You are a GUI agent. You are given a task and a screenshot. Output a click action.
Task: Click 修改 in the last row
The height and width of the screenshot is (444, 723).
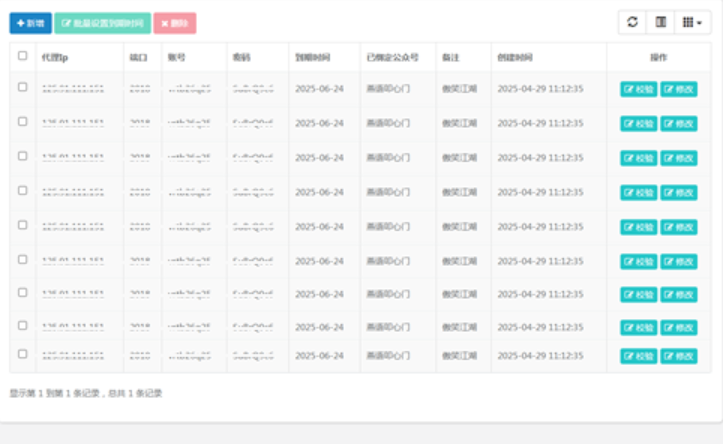pyautogui.click(x=678, y=355)
